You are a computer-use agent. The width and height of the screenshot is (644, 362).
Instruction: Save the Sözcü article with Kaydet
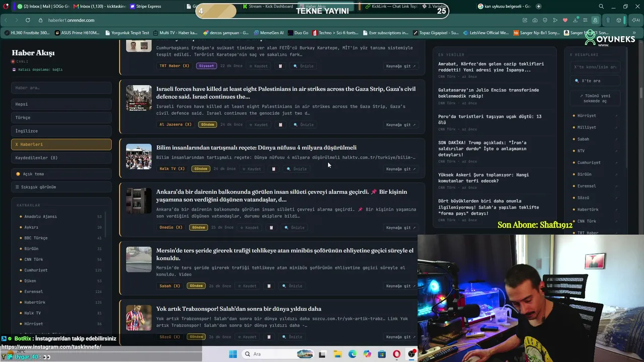tap(248, 337)
